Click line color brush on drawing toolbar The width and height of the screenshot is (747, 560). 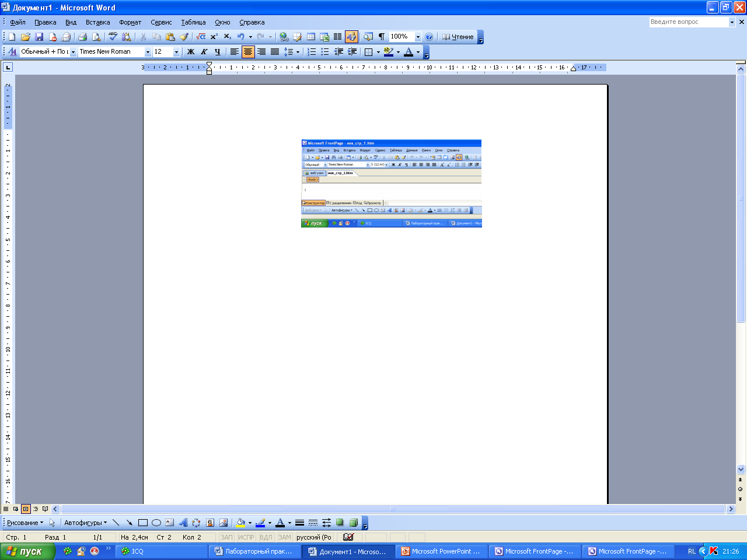click(260, 523)
